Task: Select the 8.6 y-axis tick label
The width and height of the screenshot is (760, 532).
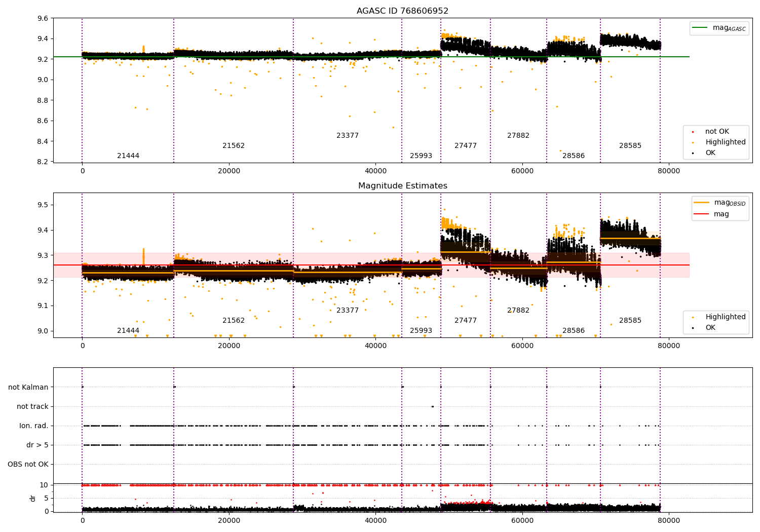Action: [x=43, y=121]
